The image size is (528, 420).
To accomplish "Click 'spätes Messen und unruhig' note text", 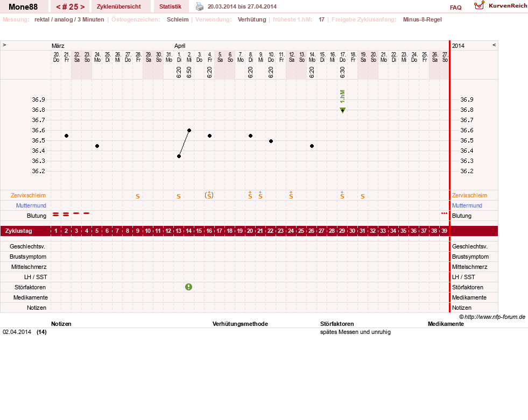I will tap(355, 332).
